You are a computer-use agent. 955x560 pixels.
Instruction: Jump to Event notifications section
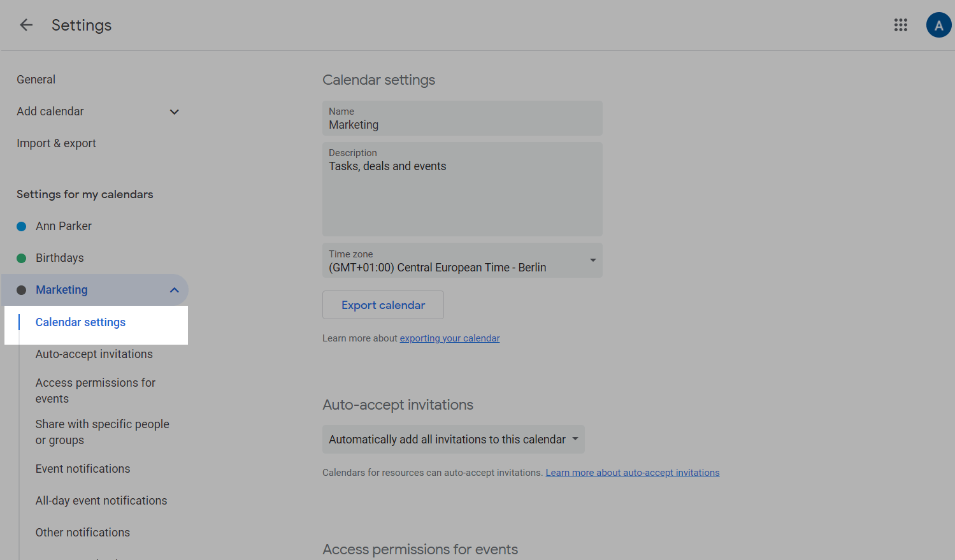83,469
